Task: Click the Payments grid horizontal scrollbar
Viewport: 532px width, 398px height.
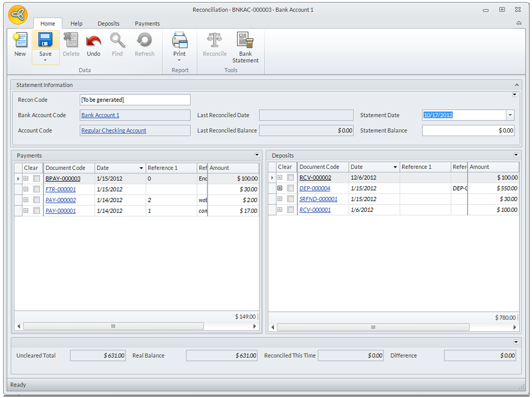Action: coord(113,326)
